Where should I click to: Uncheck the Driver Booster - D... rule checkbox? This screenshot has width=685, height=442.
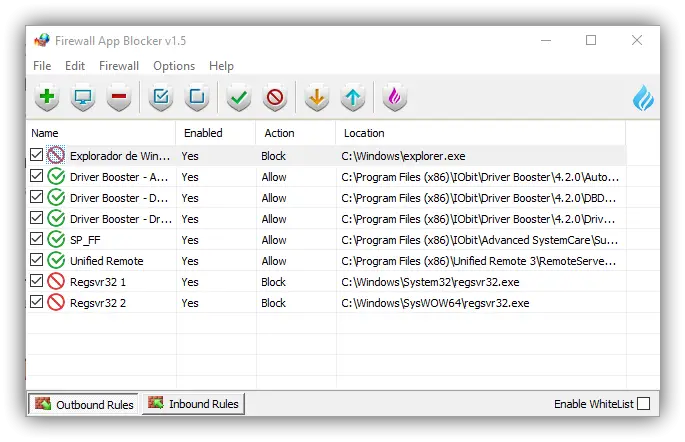[x=37, y=197]
